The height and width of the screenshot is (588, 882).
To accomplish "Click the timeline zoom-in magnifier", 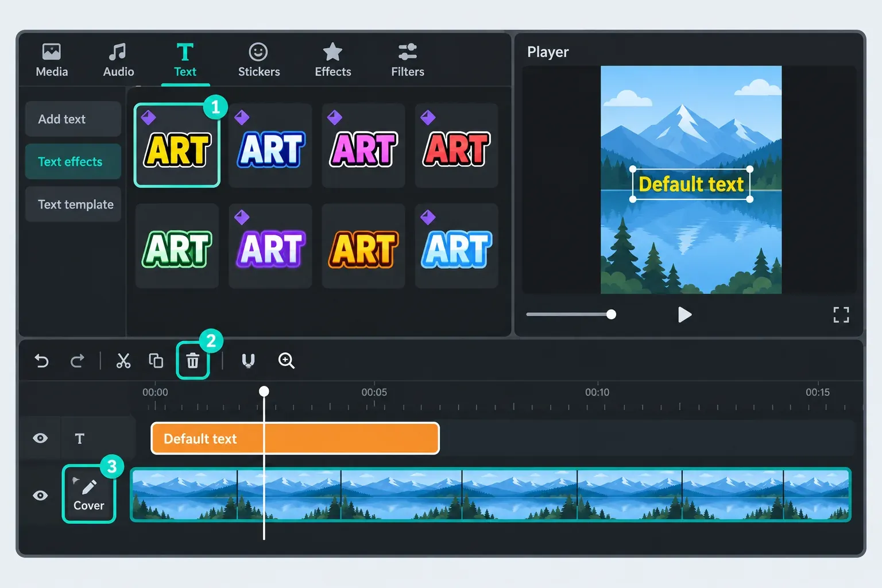I will [286, 361].
